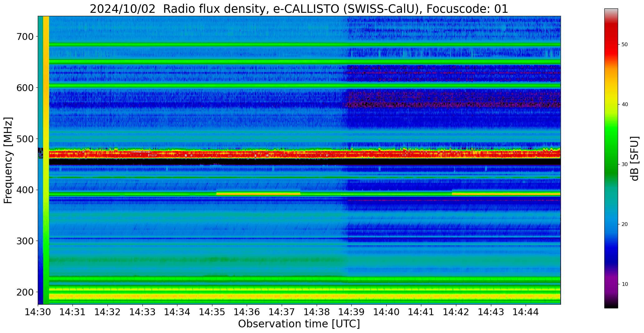The height and width of the screenshot is (333, 644).
Task: Click the 14:33 time tick label
Action: 142,312
